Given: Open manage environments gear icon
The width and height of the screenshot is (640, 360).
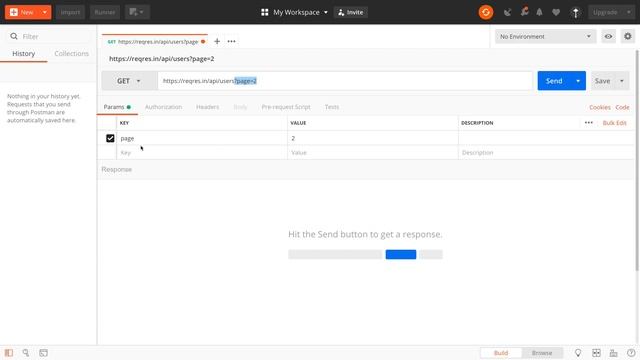Looking at the screenshot, I should [x=628, y=36].
